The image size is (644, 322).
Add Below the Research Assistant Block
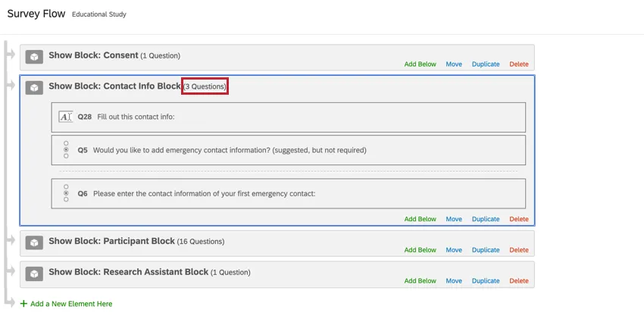(420, 281)
